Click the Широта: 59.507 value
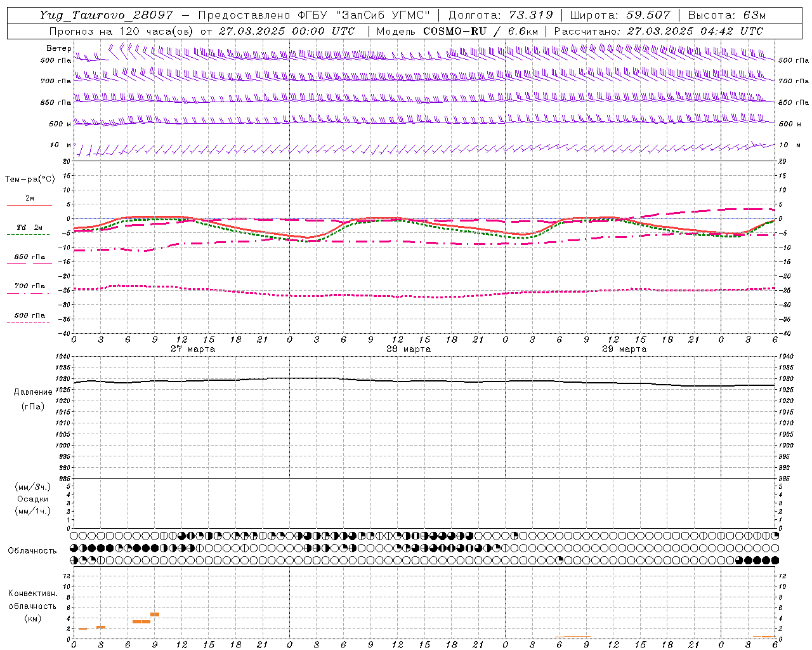 (620, 16)
